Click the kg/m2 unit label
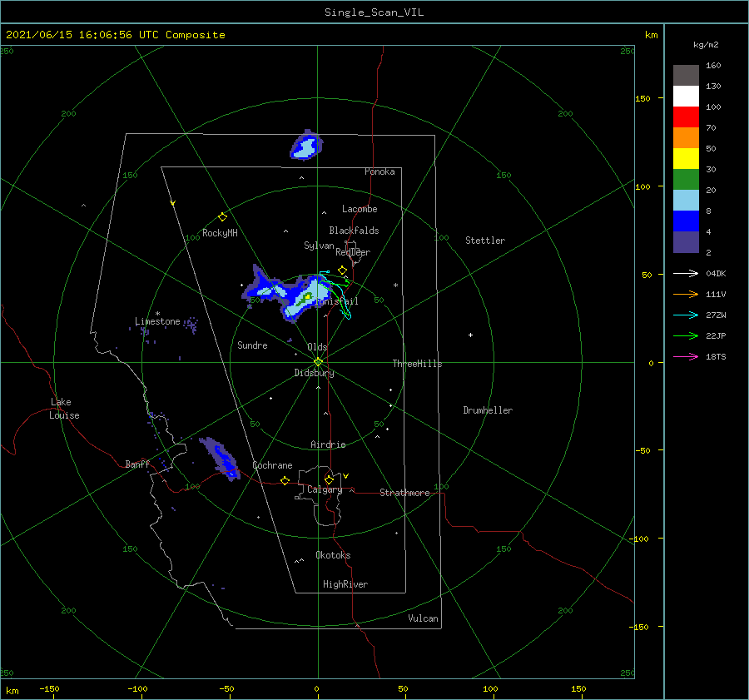The height and width of the screenshot is (700, 749). [x=706, y=45]
